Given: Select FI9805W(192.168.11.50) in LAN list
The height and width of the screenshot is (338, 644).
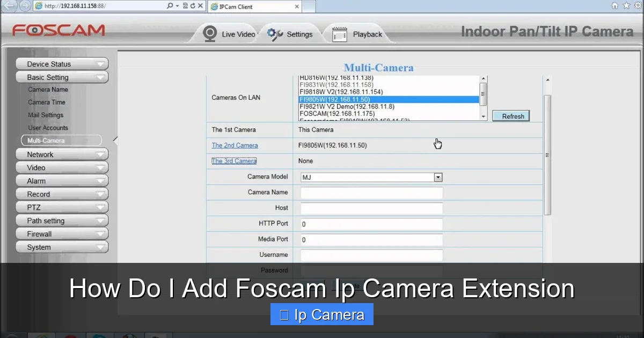Looking at the screenshot, I should point(389,100).
